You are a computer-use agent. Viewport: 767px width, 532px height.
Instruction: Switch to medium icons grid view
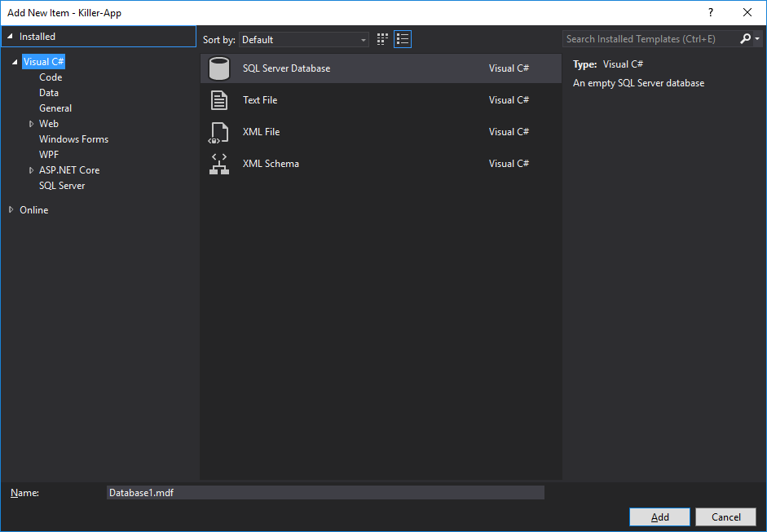pos(382,39)
